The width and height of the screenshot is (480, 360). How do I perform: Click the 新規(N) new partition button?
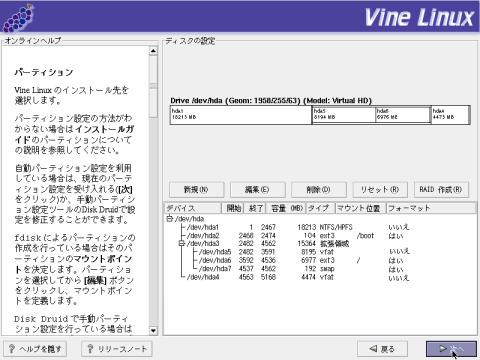pos(196,190)
